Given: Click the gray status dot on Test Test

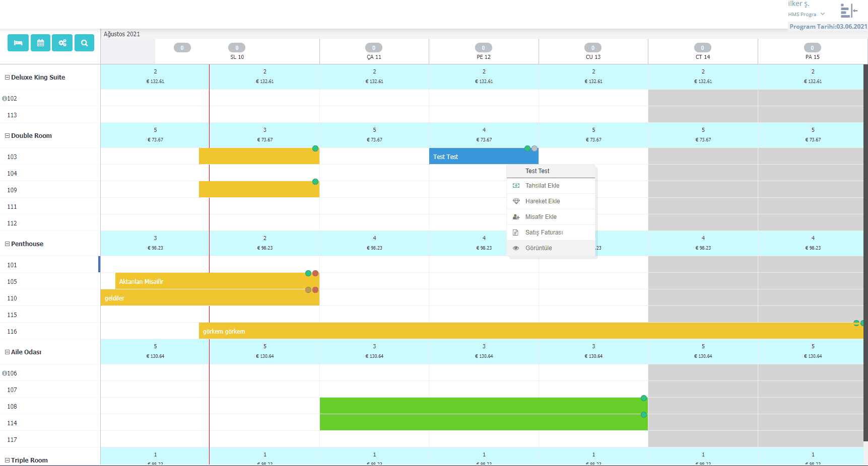Looking at the screenshot, I should [535, 148].
